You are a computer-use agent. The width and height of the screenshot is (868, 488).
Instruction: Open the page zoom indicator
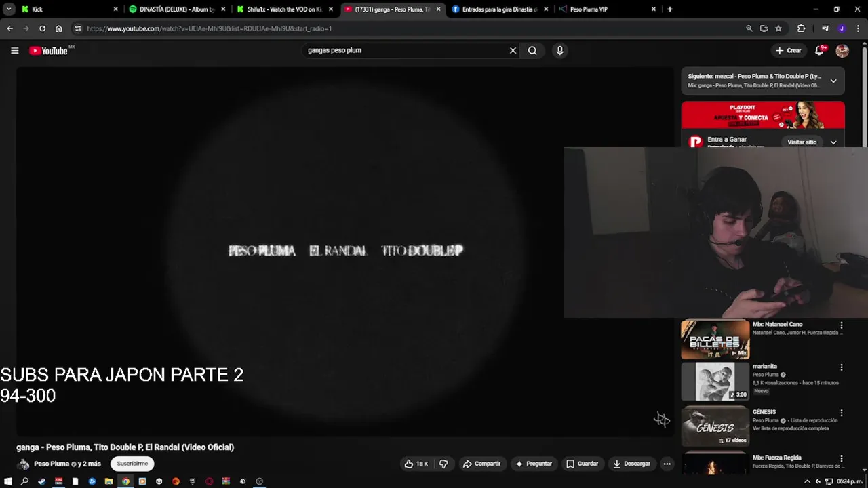[749, 28]
